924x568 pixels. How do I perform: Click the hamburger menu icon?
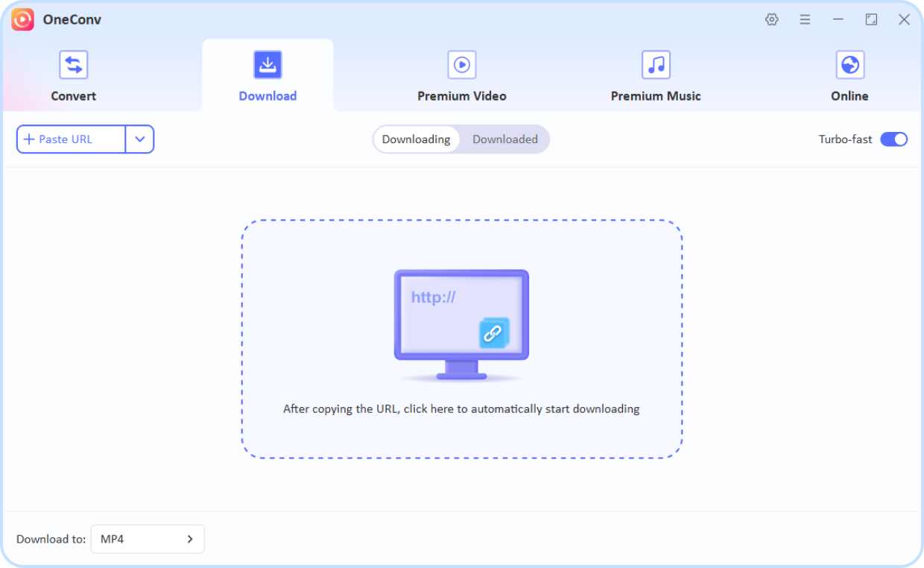[x=805, y=19]
